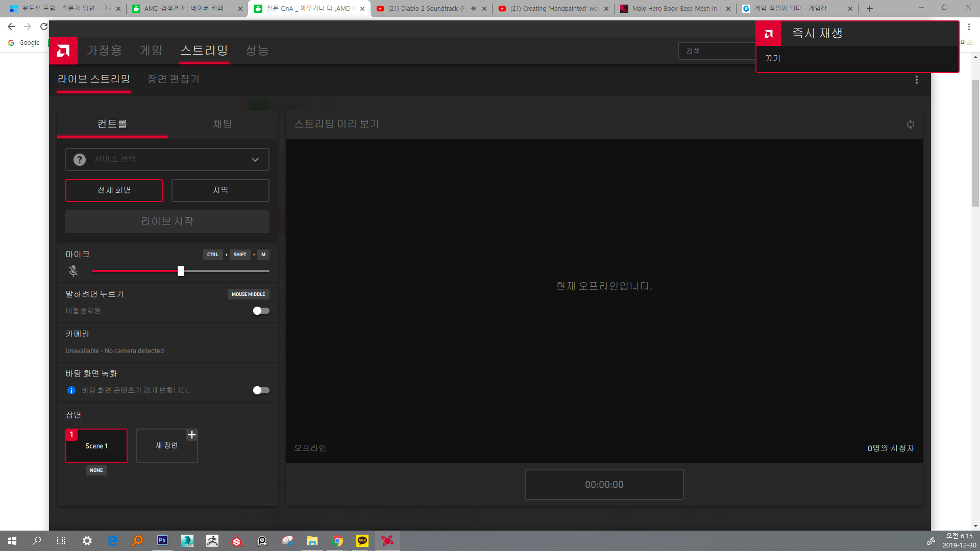Open File Explorer from taskbar
980x551 pixels.
point(312,541)
